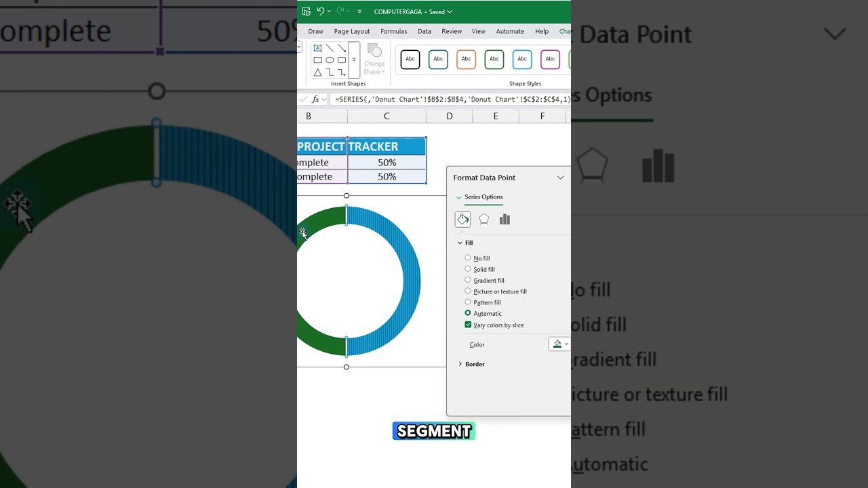The image size is (868, 488).
Task: Apply the purple outline Abc shape style
Action: 550,59
